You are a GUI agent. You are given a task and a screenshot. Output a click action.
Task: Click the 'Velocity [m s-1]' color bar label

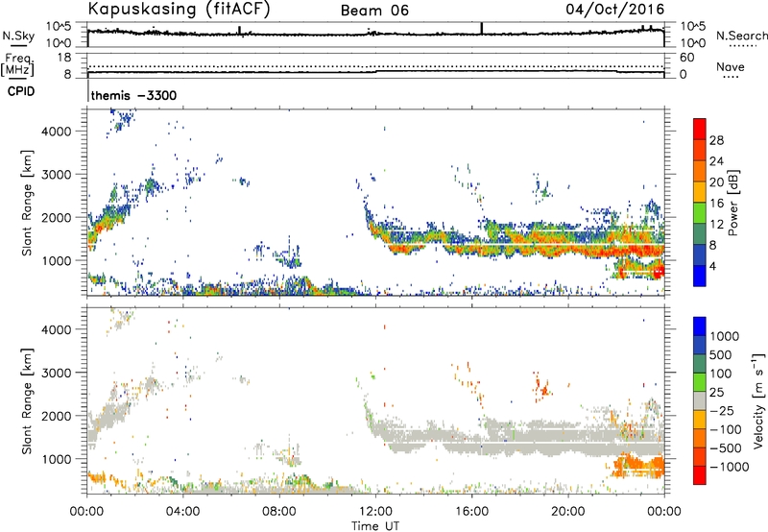tap(758, 400)
